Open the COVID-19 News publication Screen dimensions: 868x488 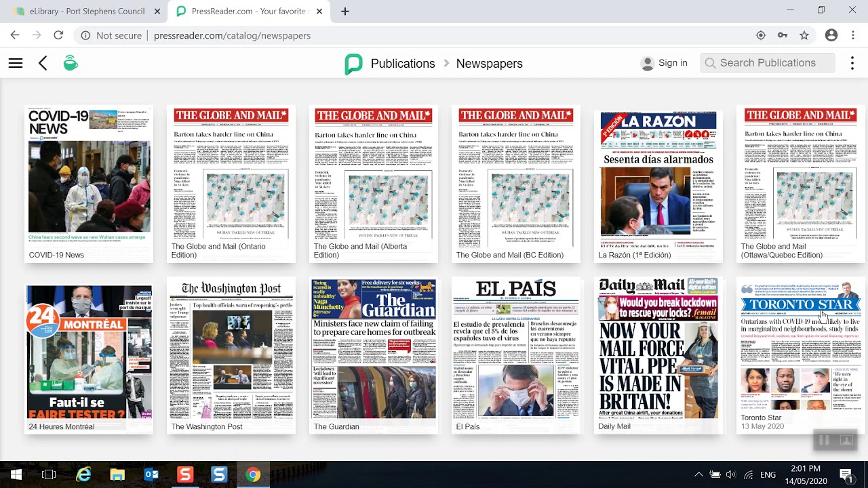[x=89, y=184]
